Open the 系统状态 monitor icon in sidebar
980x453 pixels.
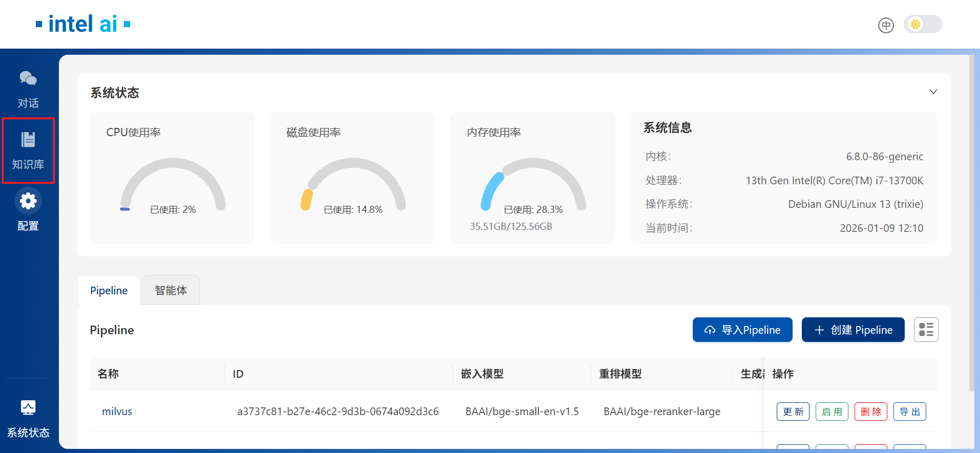28,408
